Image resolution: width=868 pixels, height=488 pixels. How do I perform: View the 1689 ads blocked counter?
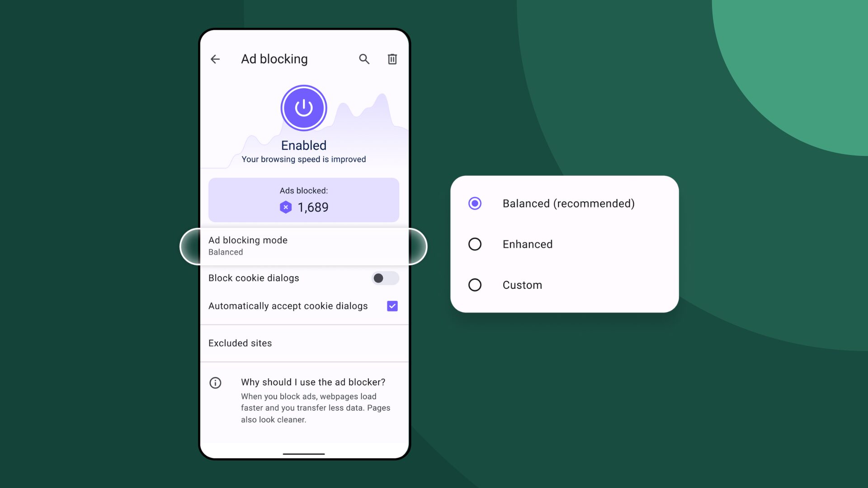(303, 200)
